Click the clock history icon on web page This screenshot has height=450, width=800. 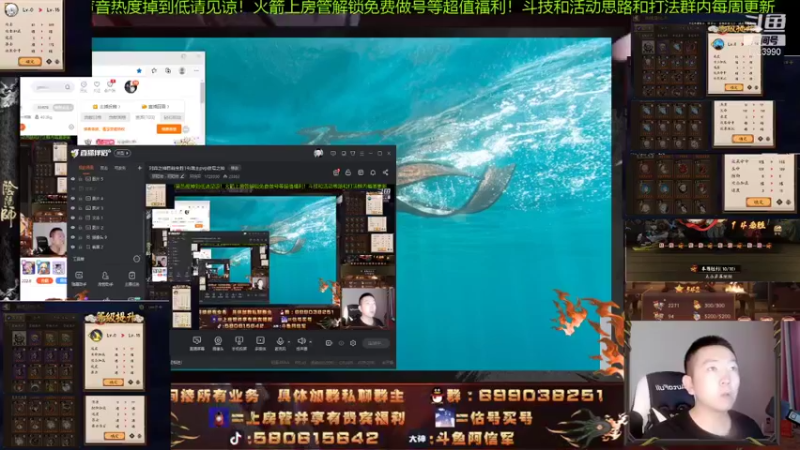pyautogui.click(x=84, y=87)
